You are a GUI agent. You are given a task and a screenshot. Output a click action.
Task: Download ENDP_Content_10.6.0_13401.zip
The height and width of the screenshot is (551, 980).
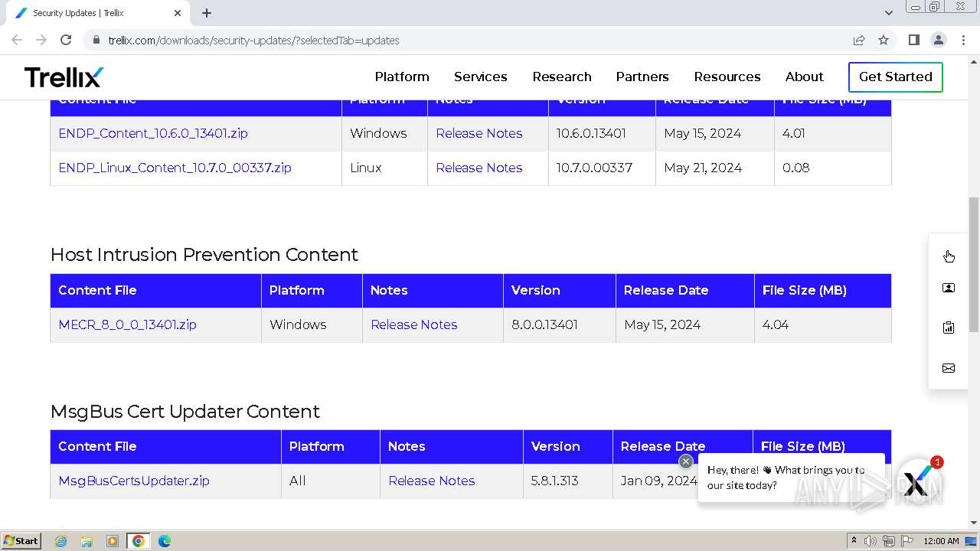click(153, 133)
